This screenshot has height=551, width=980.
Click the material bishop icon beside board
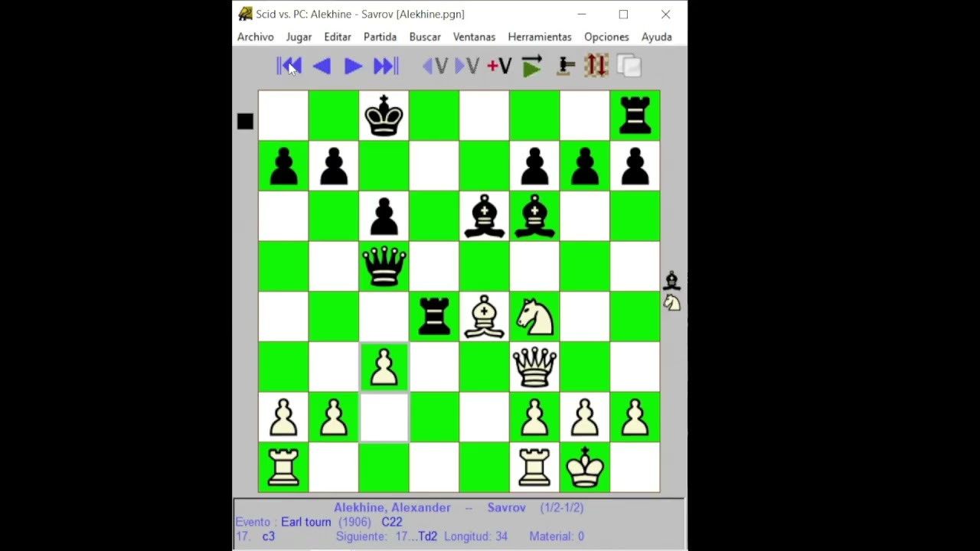[x=671, y=280]
